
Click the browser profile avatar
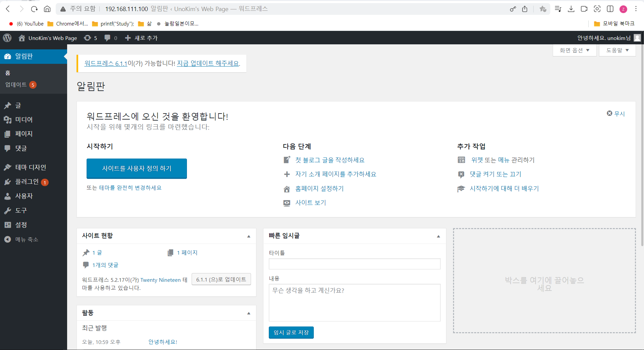coord(623,9)
